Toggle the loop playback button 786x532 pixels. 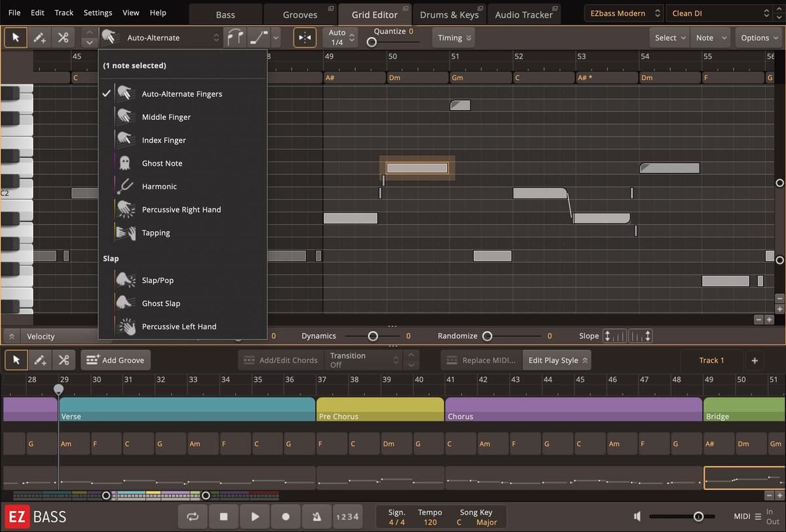click(x=193, y=516)
